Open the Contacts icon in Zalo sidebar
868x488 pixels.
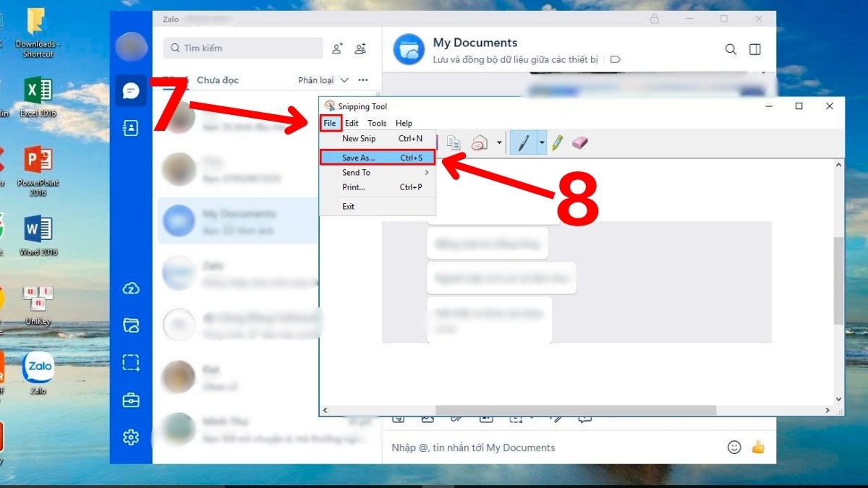pos(131,127)
